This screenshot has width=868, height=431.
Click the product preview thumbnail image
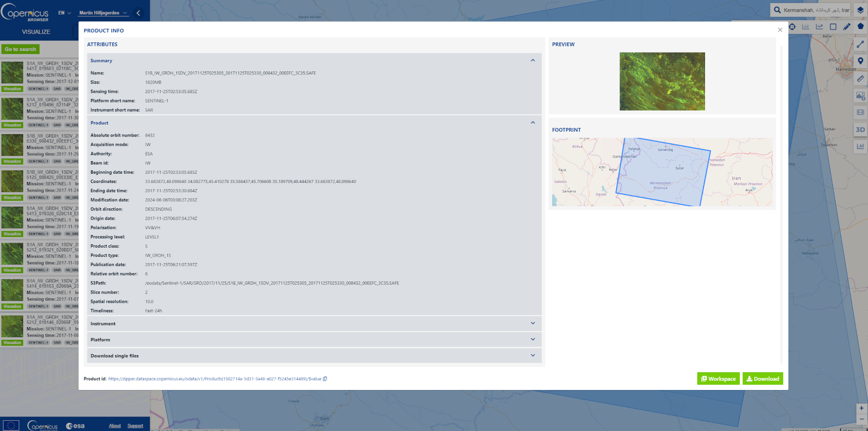[662, 82]
